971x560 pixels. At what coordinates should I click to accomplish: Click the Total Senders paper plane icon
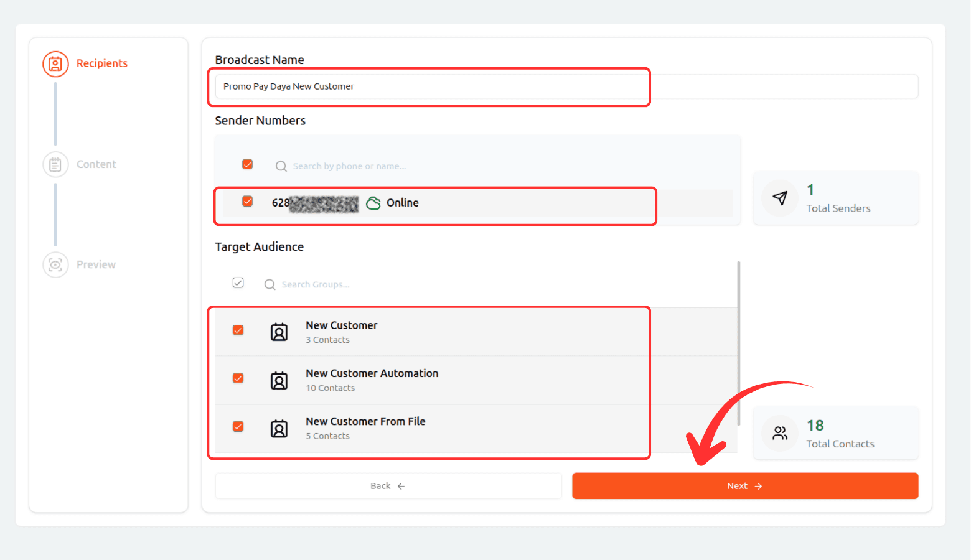[780, 198]
